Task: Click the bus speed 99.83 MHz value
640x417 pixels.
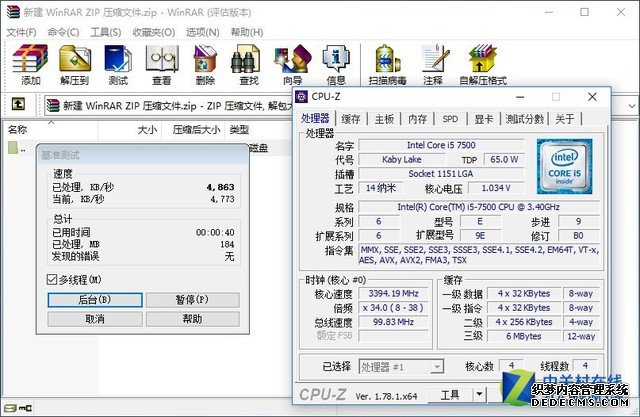Action: click(393, 322)
